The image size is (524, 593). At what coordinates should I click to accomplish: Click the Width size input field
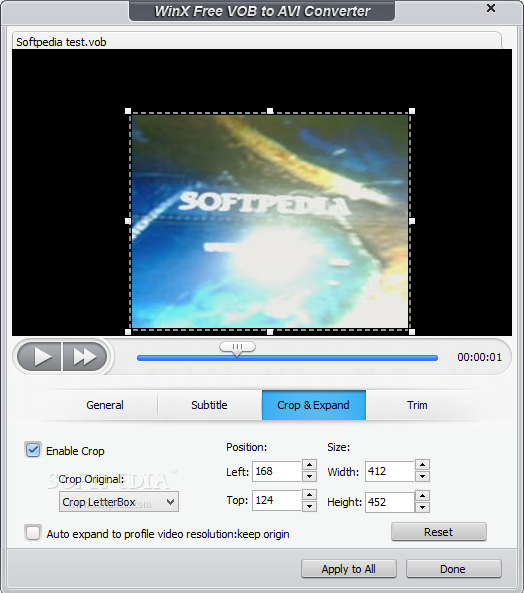coord(390,471)
